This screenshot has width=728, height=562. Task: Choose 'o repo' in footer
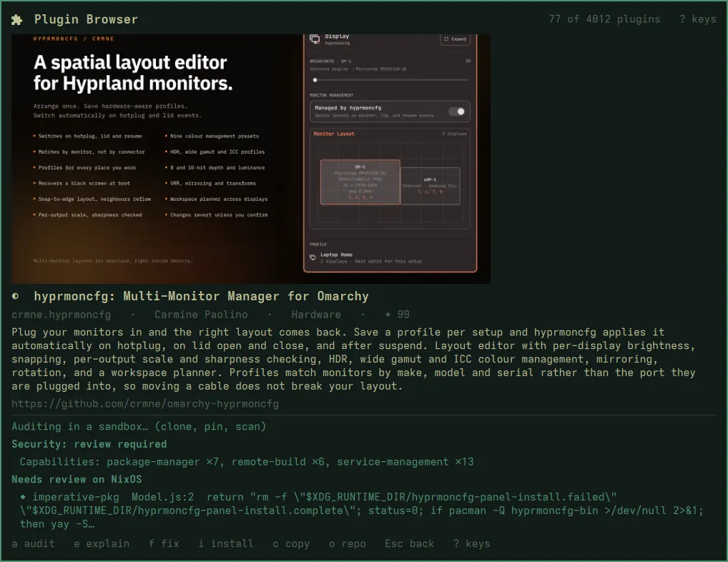pos(348,543)
